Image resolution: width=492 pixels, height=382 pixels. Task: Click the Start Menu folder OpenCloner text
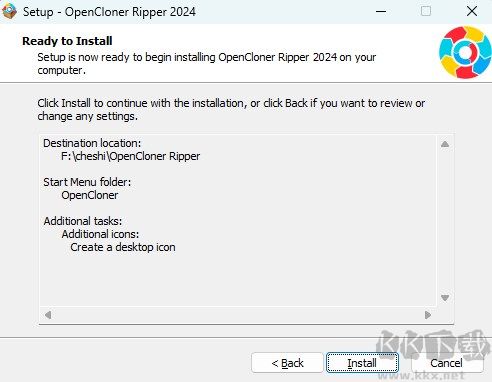click(90, 195)
